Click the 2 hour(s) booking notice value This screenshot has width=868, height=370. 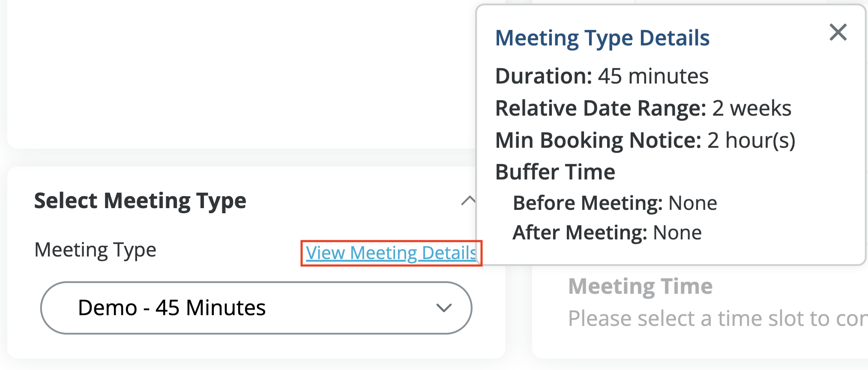pos(751,140)
